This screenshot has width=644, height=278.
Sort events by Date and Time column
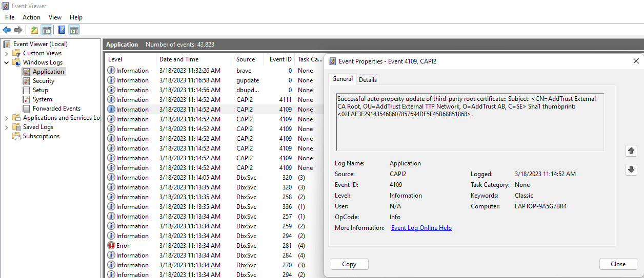point(179,59)
